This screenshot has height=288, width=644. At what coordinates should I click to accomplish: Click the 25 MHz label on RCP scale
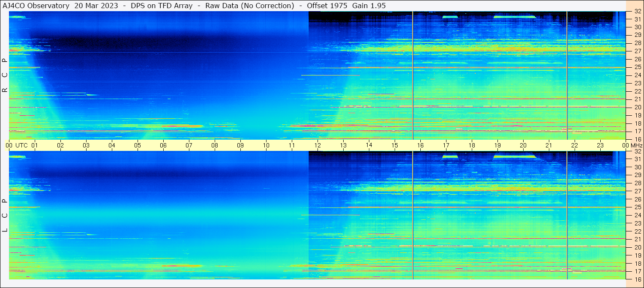click(637, 67)
